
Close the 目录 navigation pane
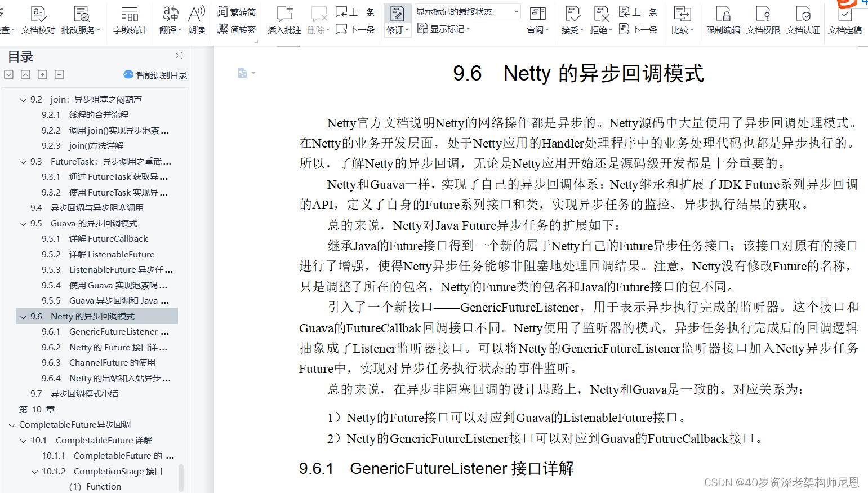click(x=179, y=55)
